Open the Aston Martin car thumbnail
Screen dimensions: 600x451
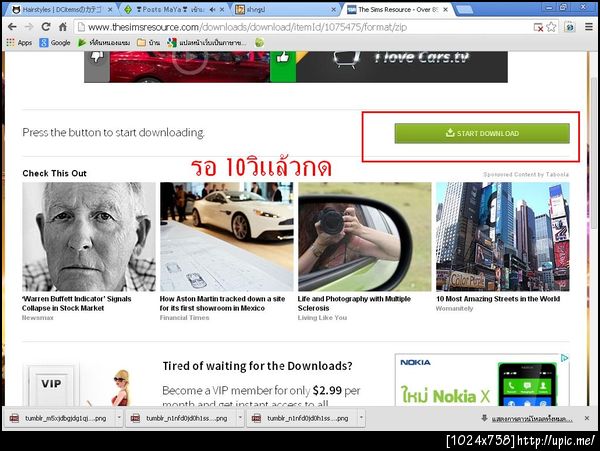tap(227, 237)
